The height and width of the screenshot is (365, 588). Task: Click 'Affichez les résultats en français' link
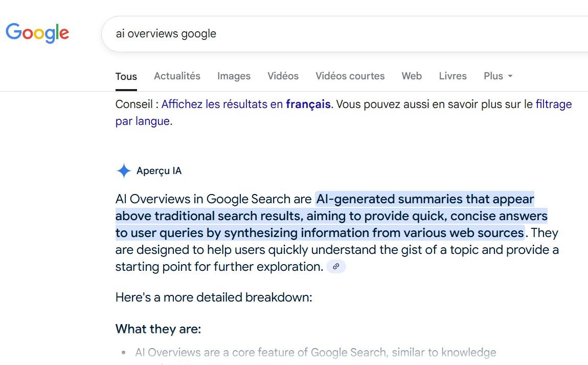(246, 104)
